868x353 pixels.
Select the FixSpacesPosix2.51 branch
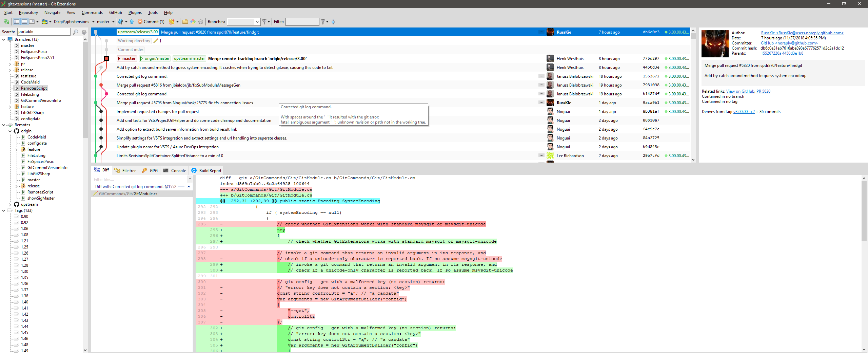pyautogui.click(x=37, y=58)
